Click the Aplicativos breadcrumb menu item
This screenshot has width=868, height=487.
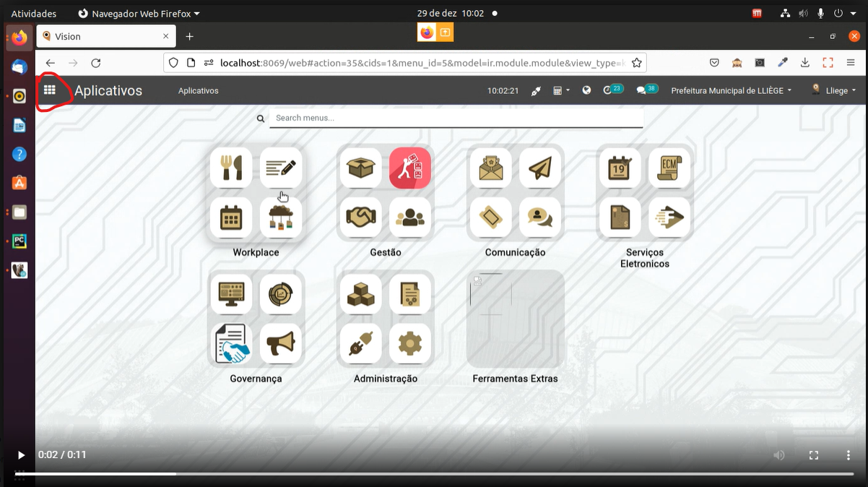tap(198, 90)
